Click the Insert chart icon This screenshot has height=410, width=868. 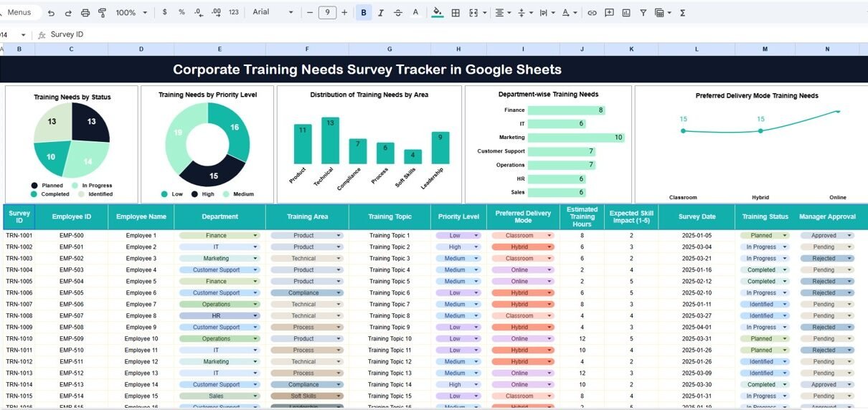tap(626, 13)
